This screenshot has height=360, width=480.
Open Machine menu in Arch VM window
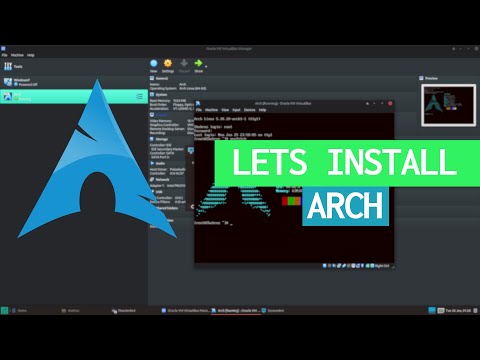click(211, 110)
